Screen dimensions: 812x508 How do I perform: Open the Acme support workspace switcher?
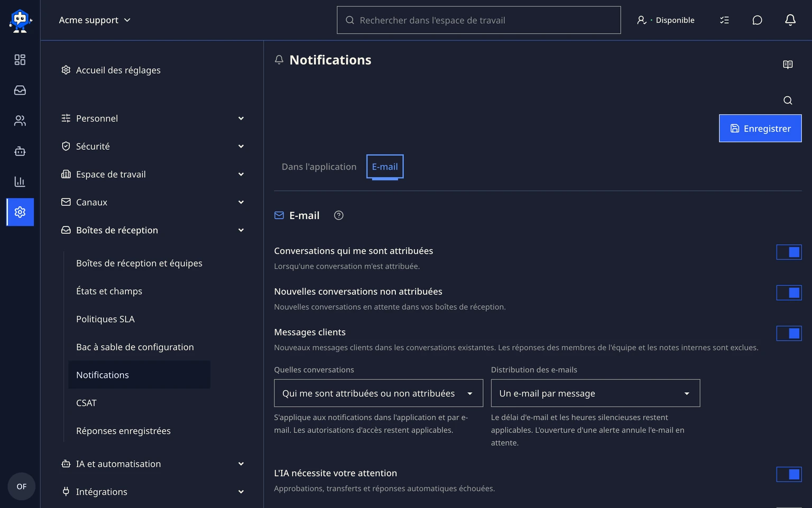[x=95, y=20]
